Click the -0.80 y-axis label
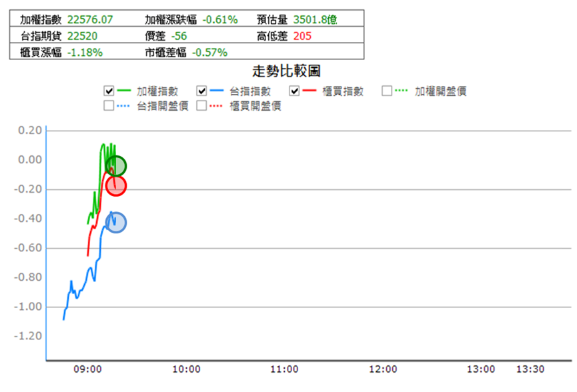Image resolution: width=577 pixels, height=392 pixels. 28,277
